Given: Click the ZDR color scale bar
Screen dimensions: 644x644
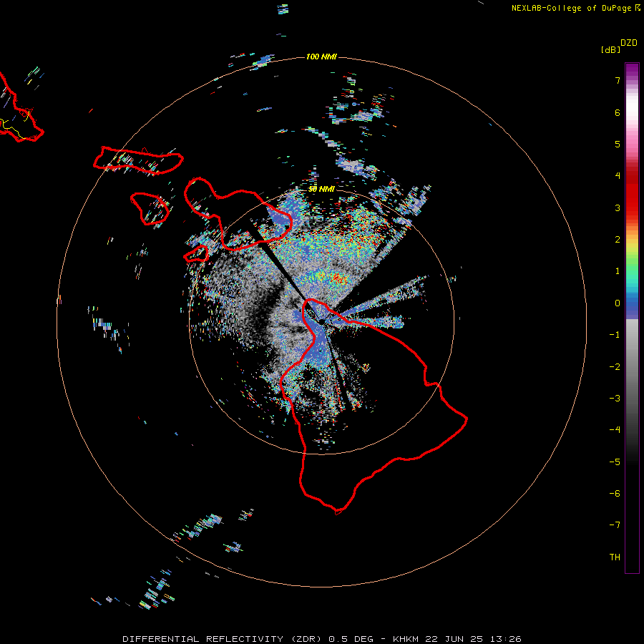Looking at the screenshot, I should point(632,318).
